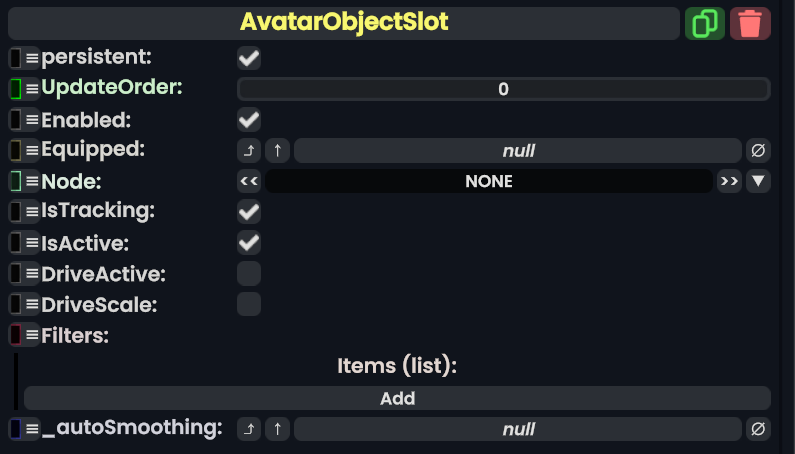Click the Equipped null reference field
This screenshot has width=795, height=454.
coord(517,151)
